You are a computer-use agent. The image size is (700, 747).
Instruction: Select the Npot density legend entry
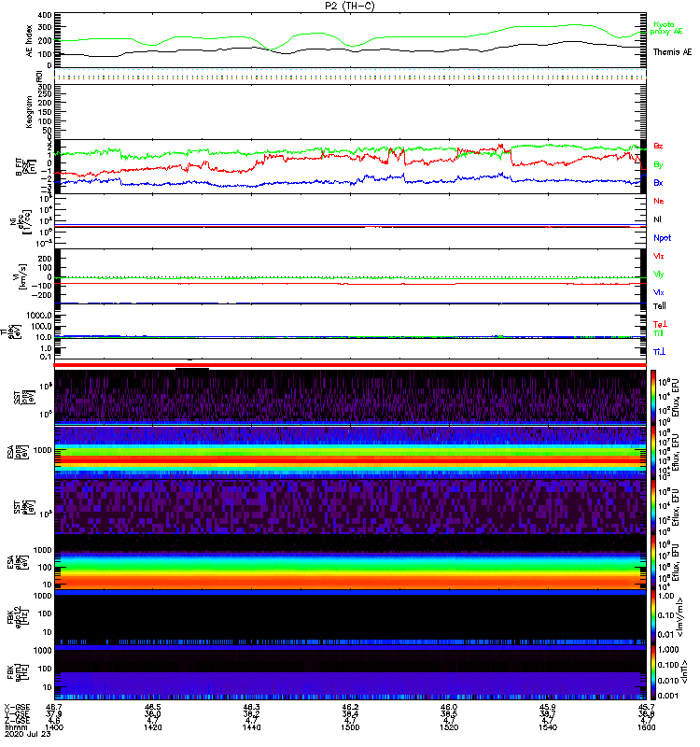pos(661,237)
